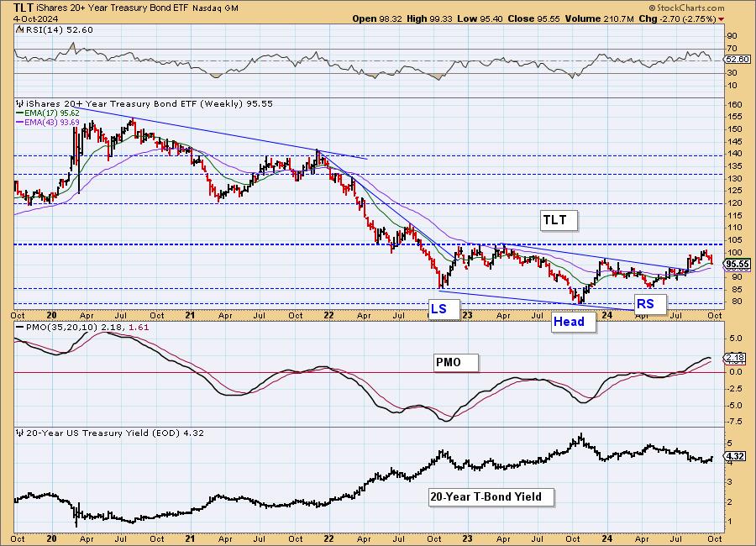
Task: Click the red down arrow beside Chg
Action: tap(722, 19)
